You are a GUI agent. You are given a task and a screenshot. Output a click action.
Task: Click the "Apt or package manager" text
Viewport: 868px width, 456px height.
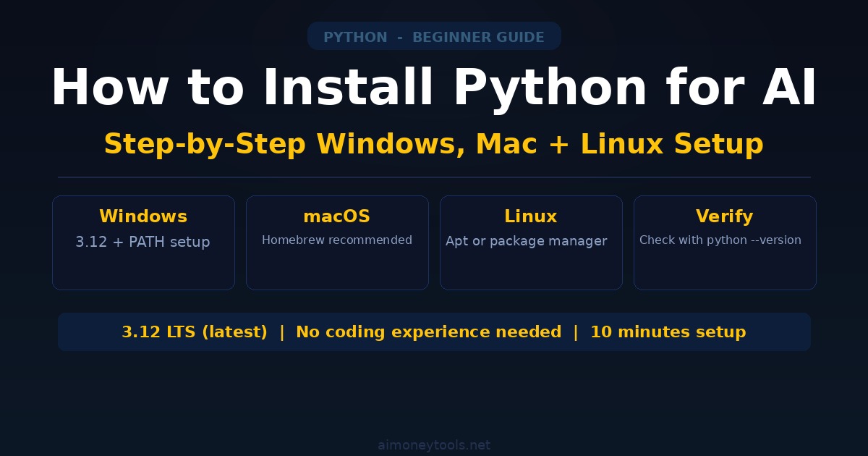pos(527,241)
